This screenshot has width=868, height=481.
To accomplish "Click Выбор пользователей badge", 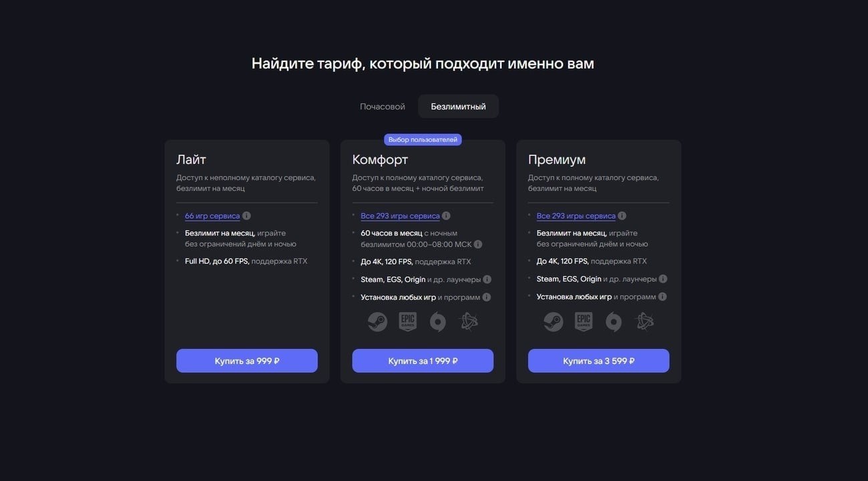I will coord(423,139).
